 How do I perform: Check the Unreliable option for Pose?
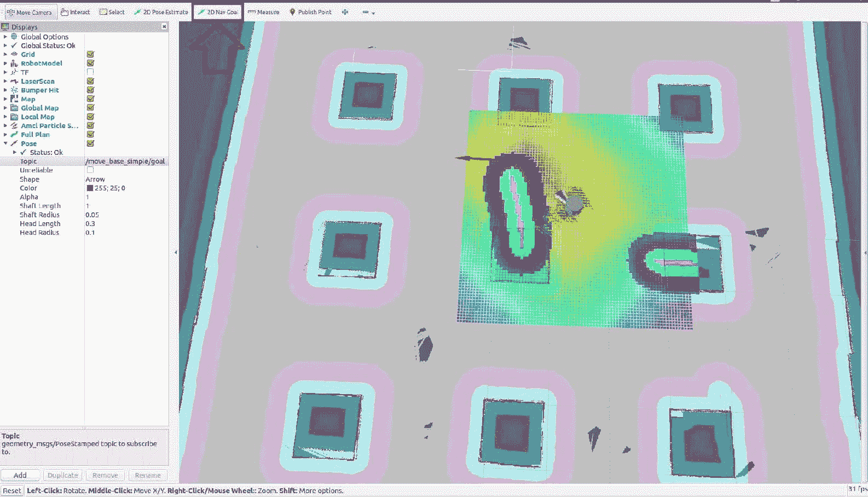[90, 170]
